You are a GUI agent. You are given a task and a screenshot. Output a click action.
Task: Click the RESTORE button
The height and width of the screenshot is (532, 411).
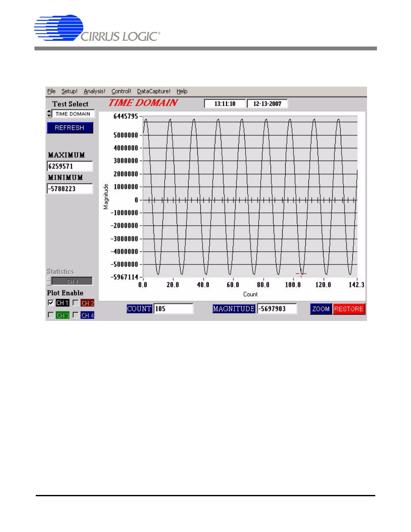349,309
